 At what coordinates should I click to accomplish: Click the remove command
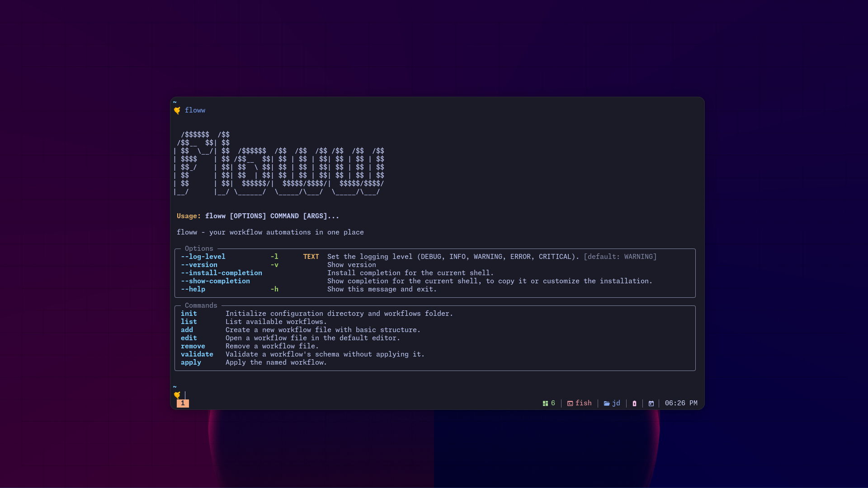click(193, 346)
